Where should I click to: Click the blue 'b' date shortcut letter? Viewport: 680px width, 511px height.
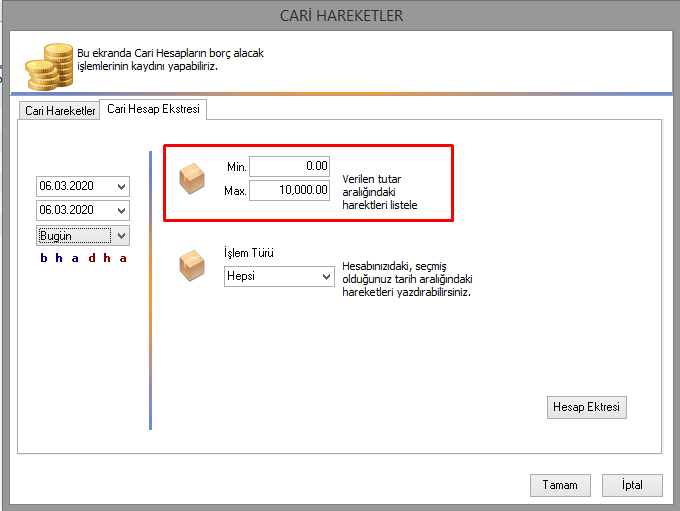click(x=44, y=258)
